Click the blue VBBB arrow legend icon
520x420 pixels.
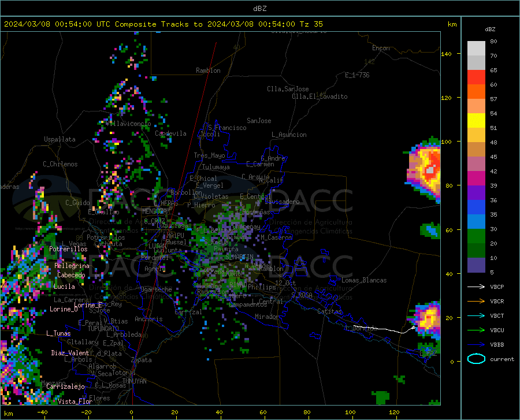[476, 344]
